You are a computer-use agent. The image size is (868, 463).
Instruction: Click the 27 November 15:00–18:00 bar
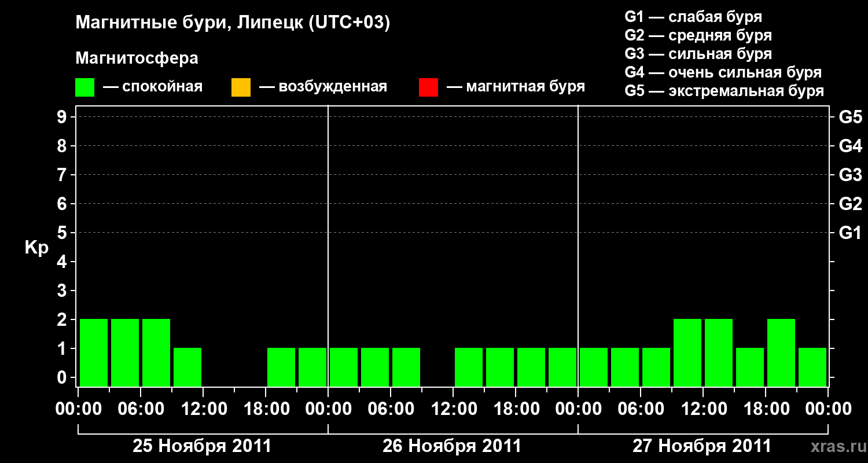tap(750, 367)
